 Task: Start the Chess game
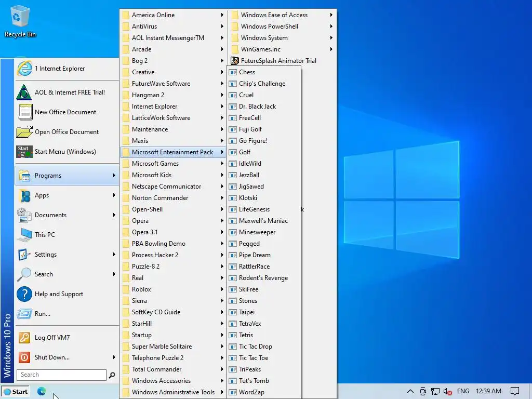pyautogui.click(x=264, y=72)
